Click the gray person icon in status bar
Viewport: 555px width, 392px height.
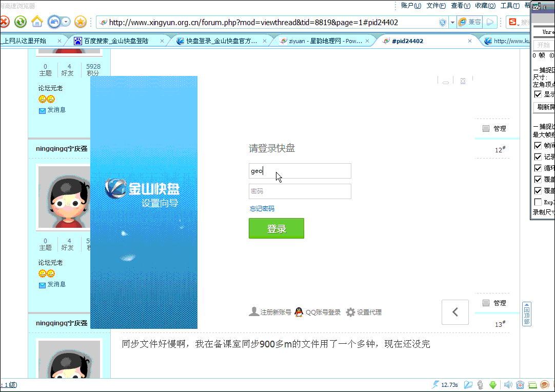point(480,385)
